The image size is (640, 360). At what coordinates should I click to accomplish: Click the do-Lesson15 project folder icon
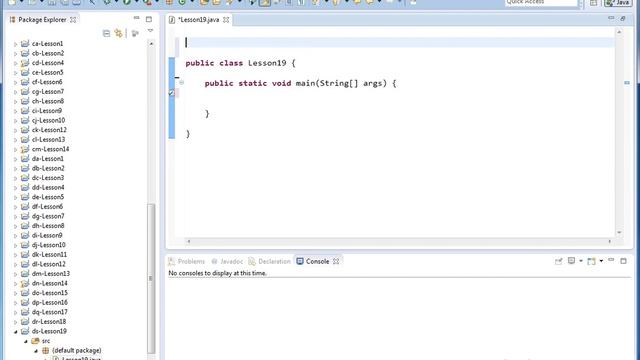25,293
